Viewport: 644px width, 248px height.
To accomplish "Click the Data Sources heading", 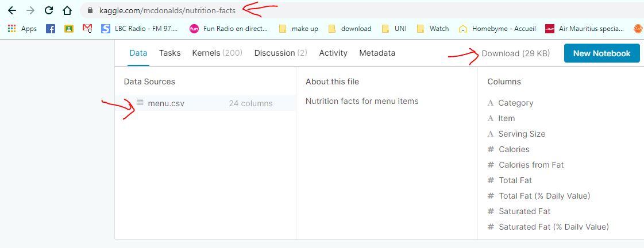I will click(149, 82).
